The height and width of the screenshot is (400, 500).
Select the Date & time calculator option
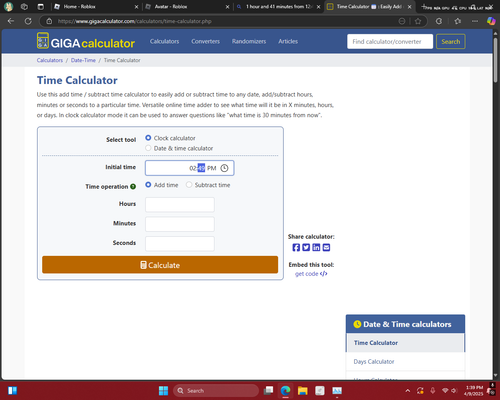148,148
